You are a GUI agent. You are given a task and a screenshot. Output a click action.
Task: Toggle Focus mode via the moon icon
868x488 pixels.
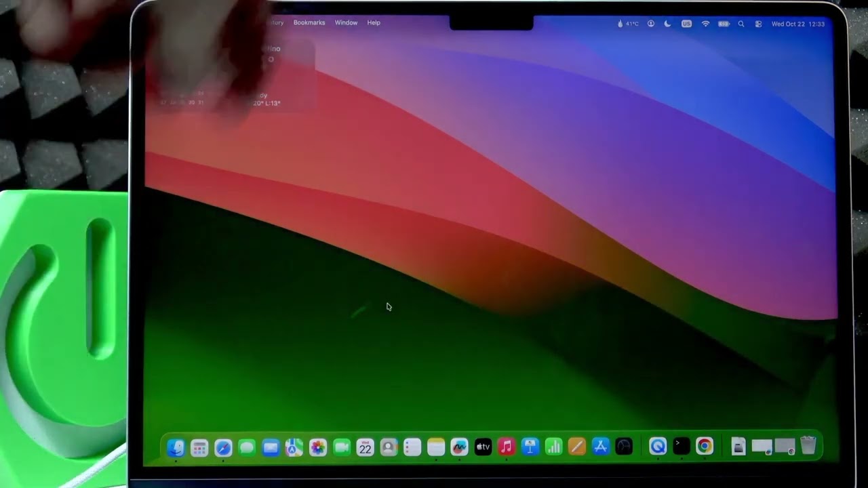tap(667, 24)
